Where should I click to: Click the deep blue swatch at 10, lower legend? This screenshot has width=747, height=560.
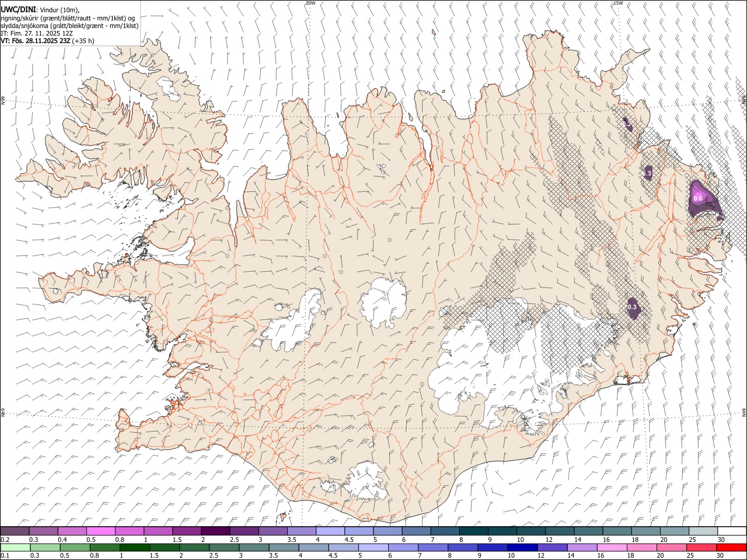pos(522,547)
